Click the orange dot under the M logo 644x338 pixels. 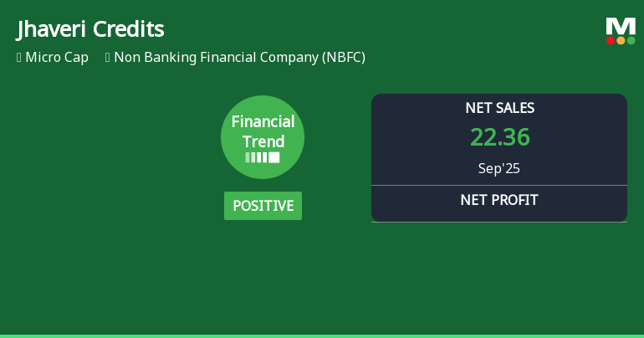[x=621, y=40]
